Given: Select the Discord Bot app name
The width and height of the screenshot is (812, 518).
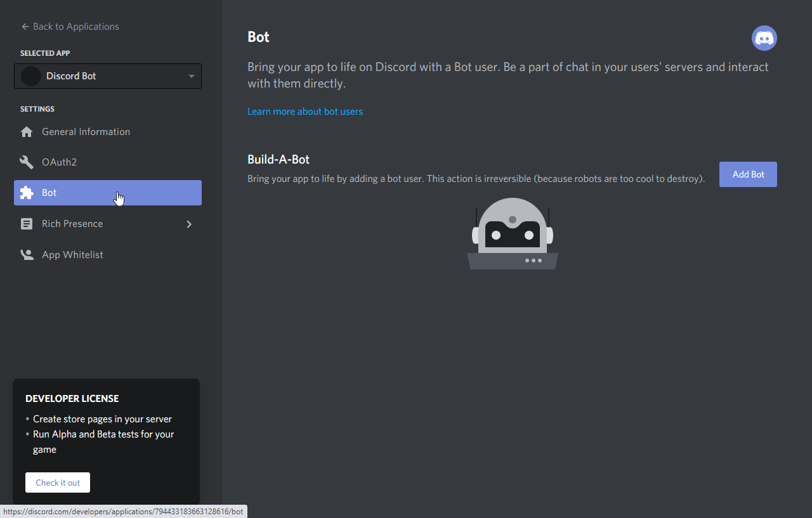Looking at the screenshot, I should pos(71,76).
